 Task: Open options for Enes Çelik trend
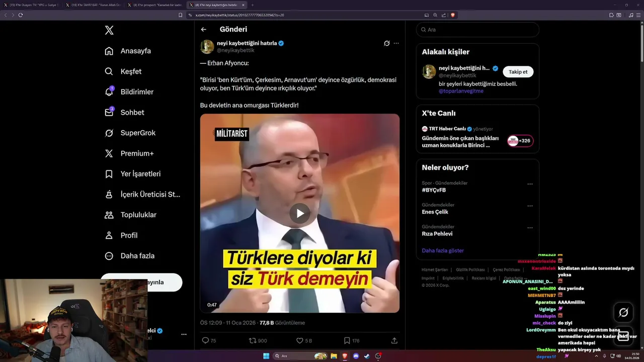point(530,206)
